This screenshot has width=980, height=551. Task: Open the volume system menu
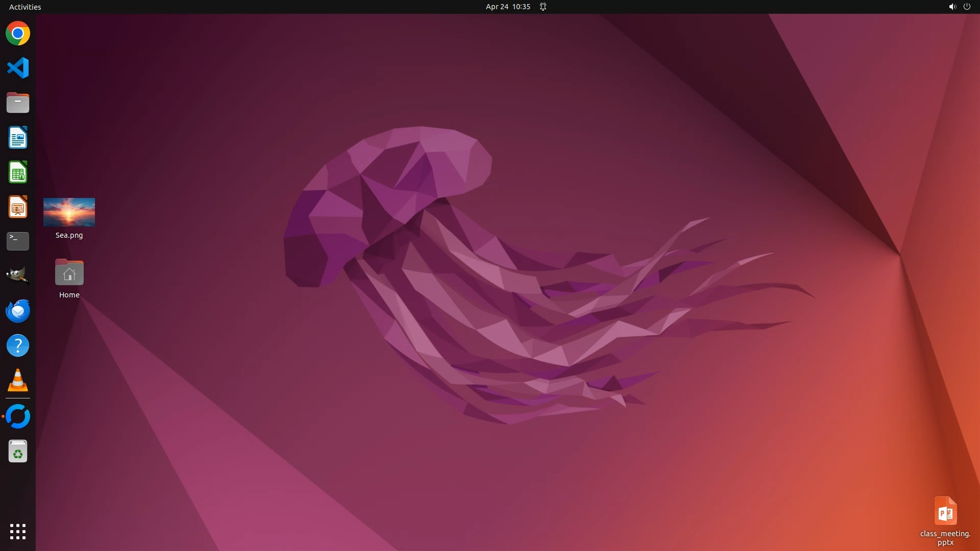tap(952, 7)
